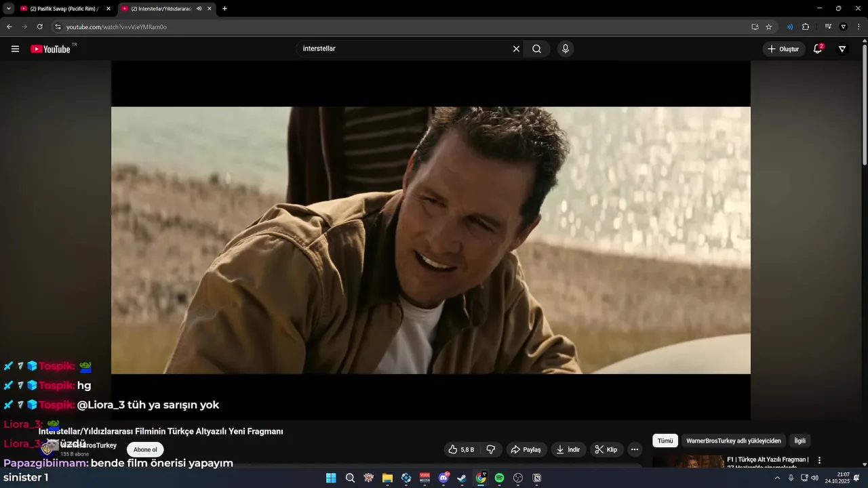
Task: Open the video title text
Action: [161, 431]
